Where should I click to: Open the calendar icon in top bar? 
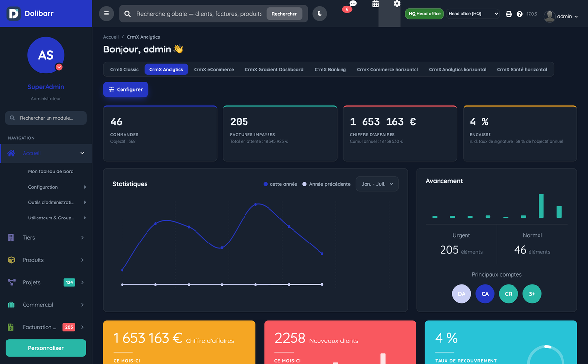click(376, 4)
